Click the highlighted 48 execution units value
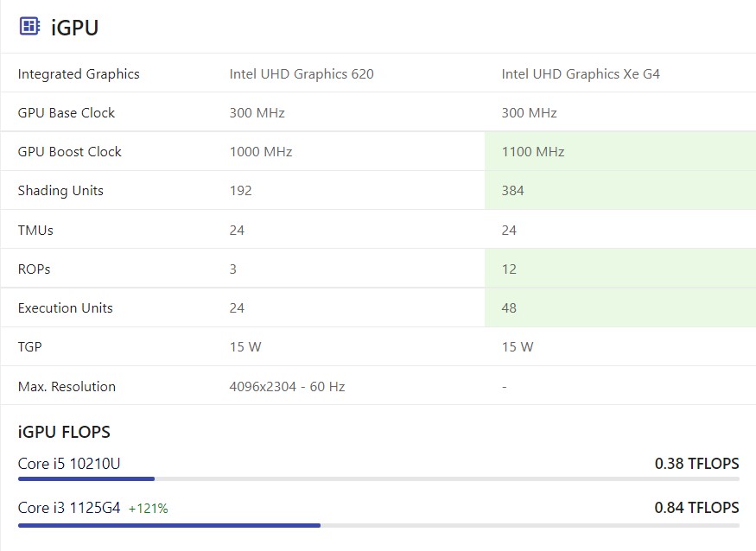The width and height of the screenshot is (756, 551). coord(509,308)
